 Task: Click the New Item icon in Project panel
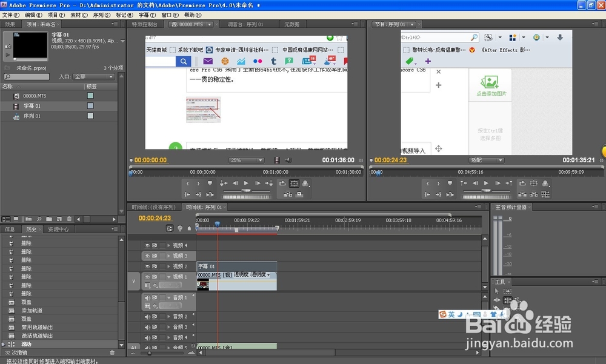pos(59,219)
